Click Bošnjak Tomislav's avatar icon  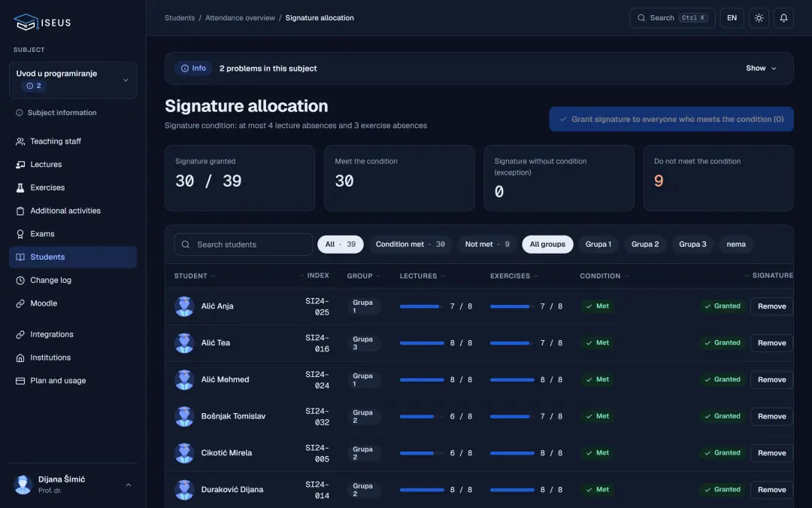pyautogui.click(x=184, y=416)
